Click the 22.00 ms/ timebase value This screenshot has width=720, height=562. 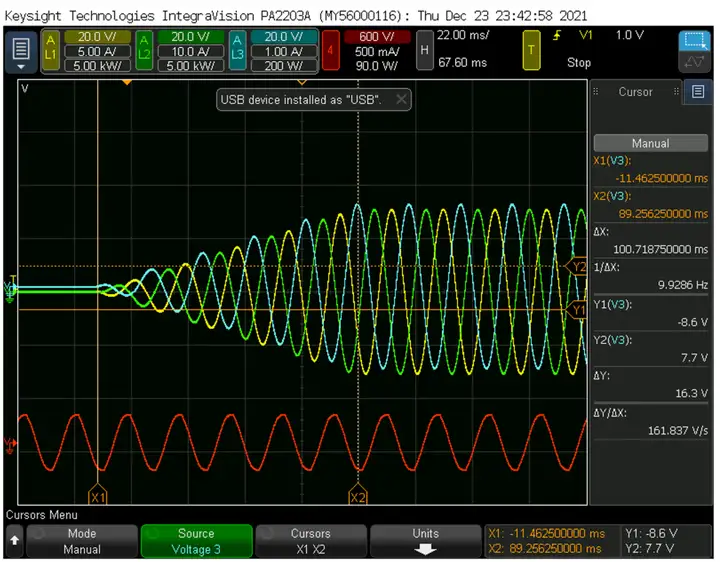click(462, 35)
